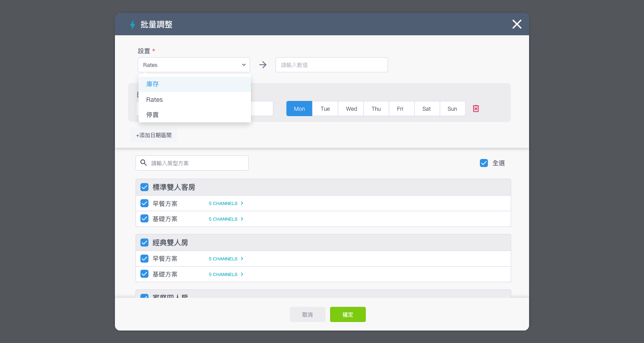Click the red delete date range icon
Viewport: 644px width, 343px height.
coord(476,109)
